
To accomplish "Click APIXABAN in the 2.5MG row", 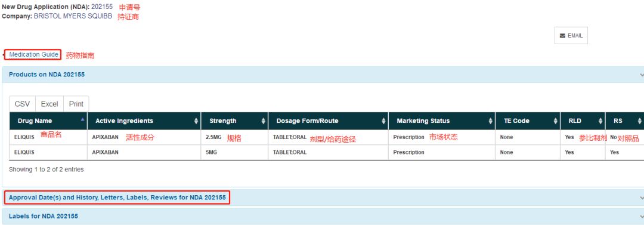I will click(x=105, y=137).
